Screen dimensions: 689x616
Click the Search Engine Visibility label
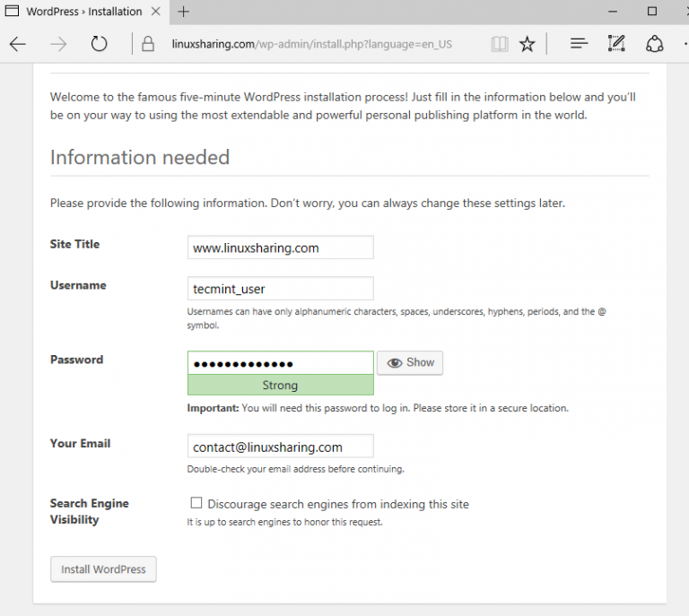click(89, 511)
